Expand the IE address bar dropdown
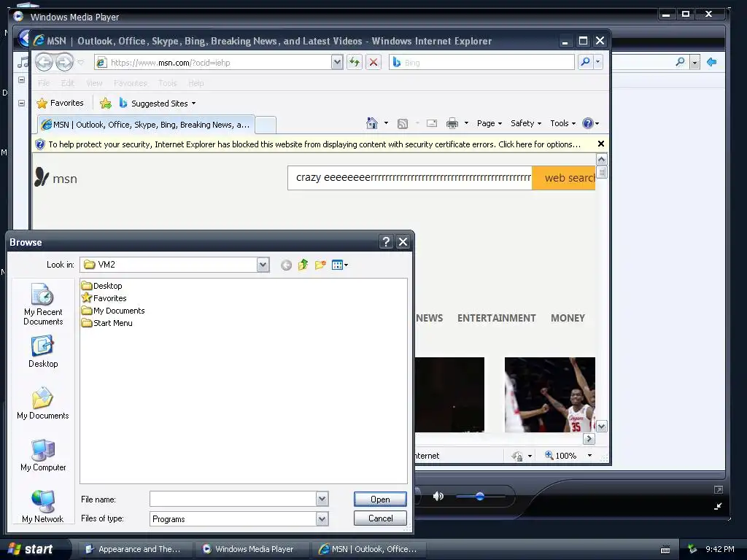 pyautogui.click(x=337, y=62)
